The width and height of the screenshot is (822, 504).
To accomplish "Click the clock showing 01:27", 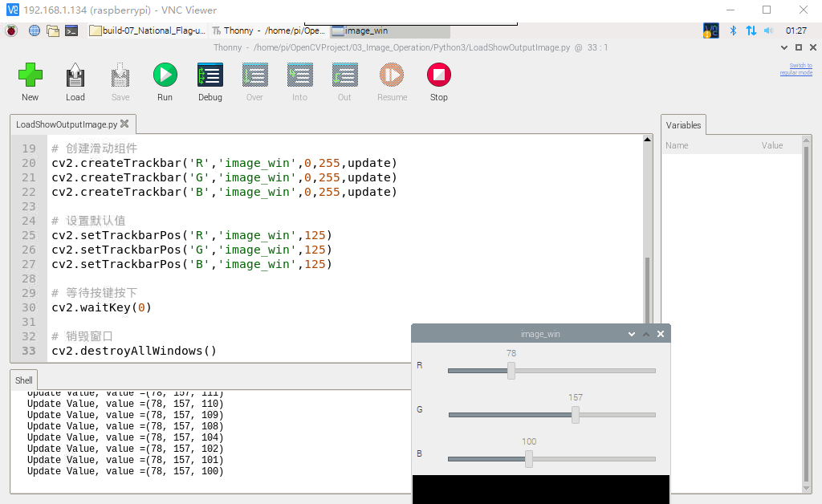I will (796, 31).
